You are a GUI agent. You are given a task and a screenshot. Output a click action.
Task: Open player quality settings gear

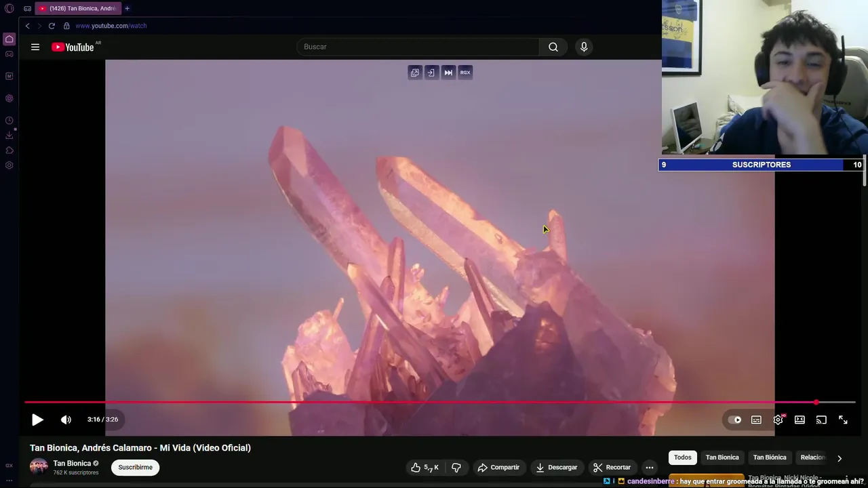(778, 420)
